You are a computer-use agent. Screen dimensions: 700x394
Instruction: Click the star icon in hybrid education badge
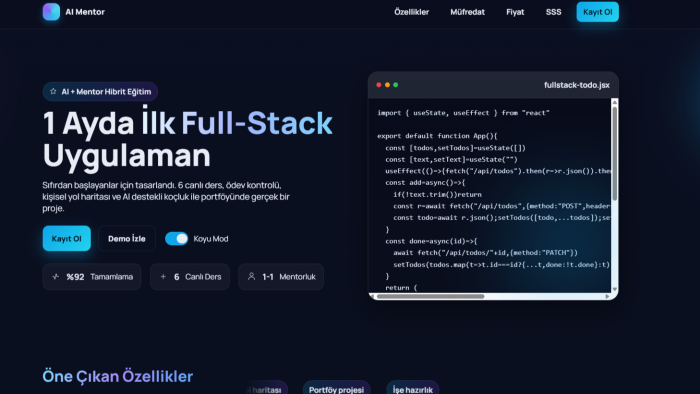point(53,91)
